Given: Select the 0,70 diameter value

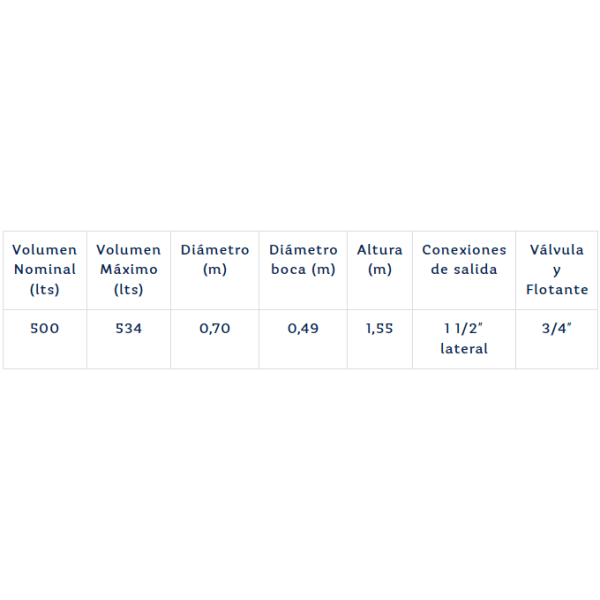Looking at the screenshot, I should pyautogui.click(x=214, y=328).
